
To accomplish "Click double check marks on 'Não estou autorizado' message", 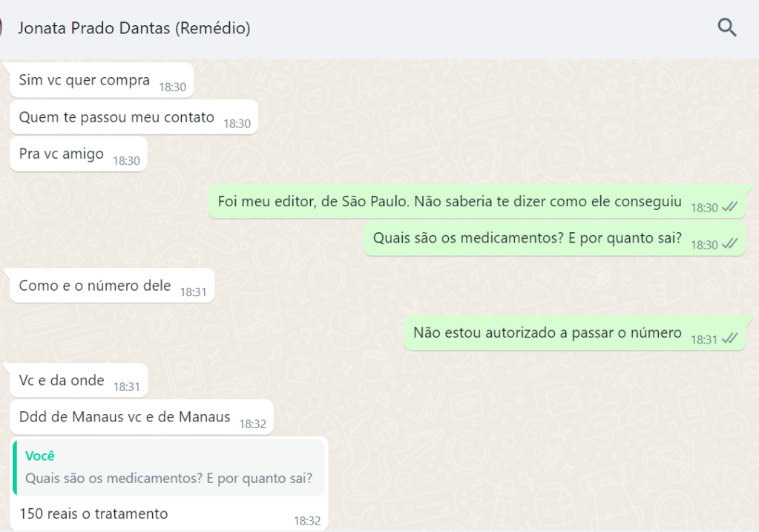I will coord(729,339).
